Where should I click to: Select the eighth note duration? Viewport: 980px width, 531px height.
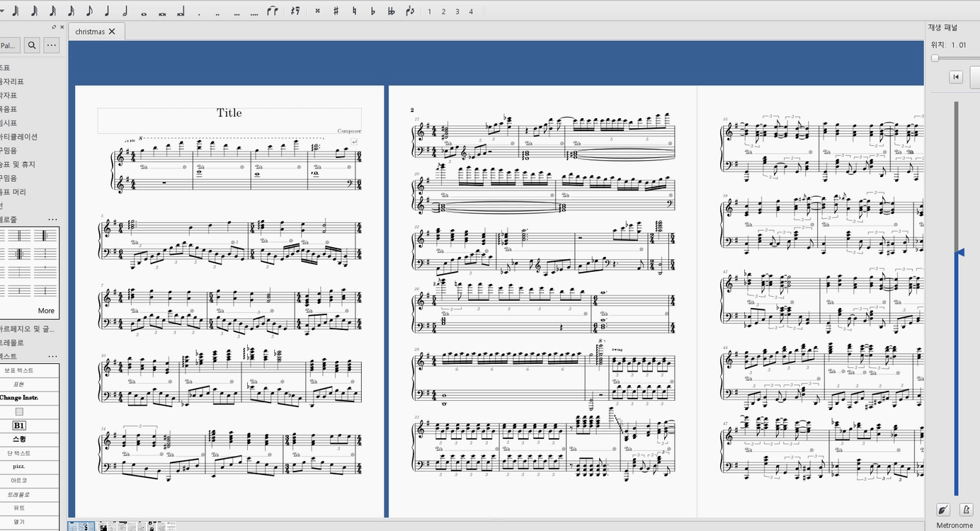(x=89, y=11)
